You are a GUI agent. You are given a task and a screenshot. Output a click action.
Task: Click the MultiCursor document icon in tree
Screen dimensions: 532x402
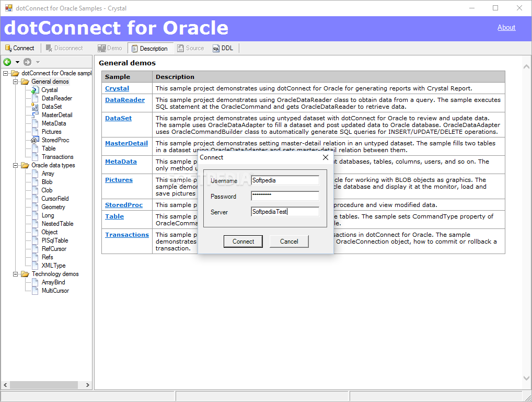pos(35,291)
